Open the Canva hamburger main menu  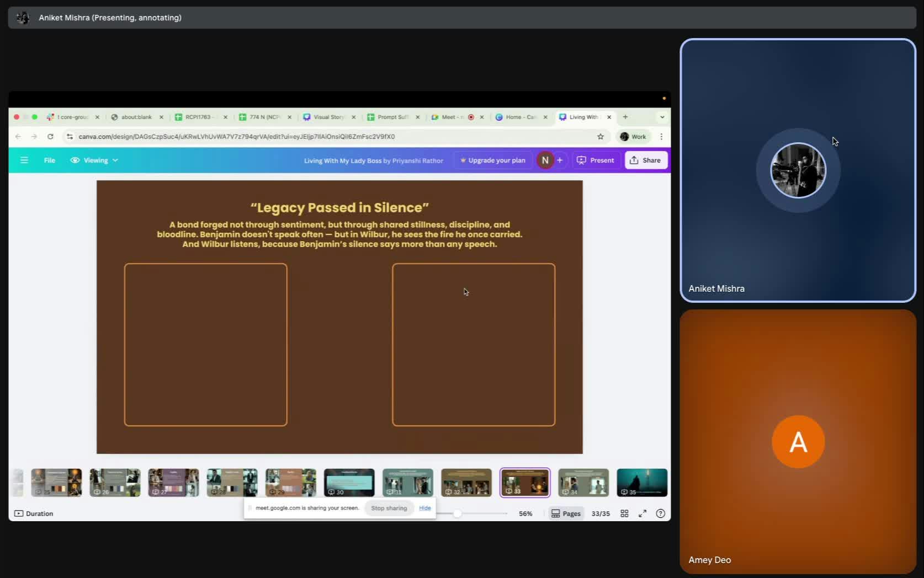(24, 160)
